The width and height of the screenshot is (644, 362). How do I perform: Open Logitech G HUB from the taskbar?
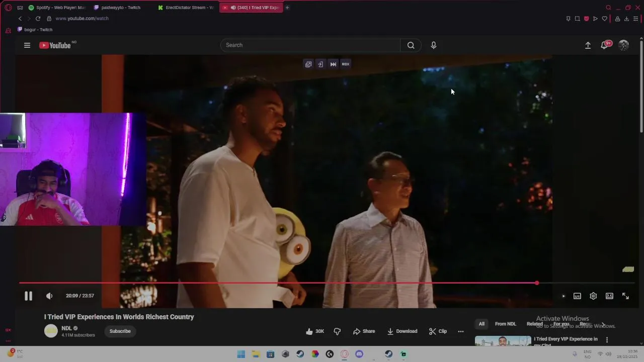click(x=330, y=354)
